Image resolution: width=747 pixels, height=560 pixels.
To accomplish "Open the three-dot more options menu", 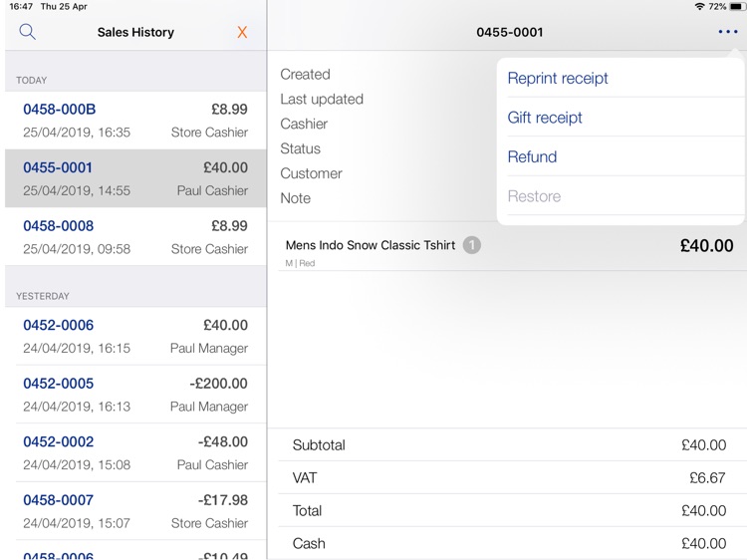I will coord(728,32).
